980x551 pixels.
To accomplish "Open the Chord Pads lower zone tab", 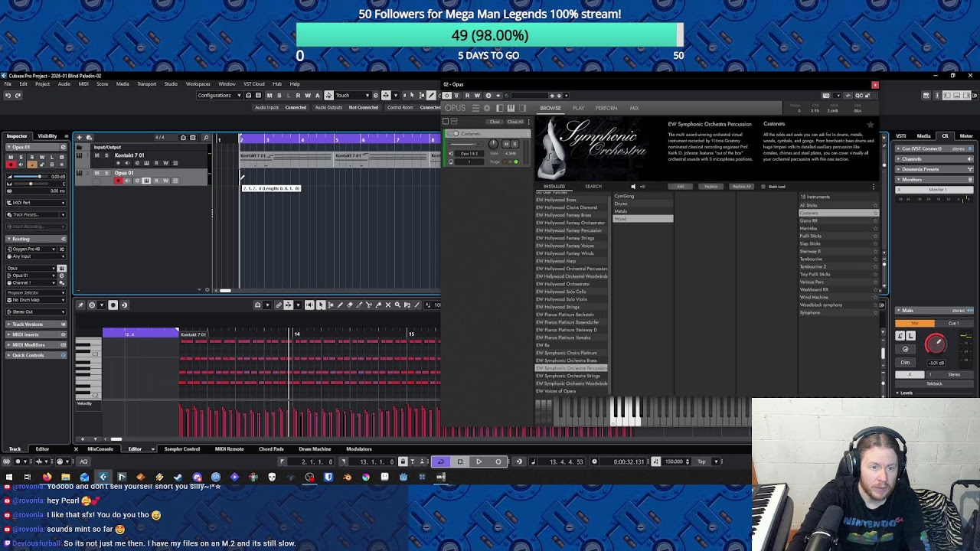I will [271, 449].
